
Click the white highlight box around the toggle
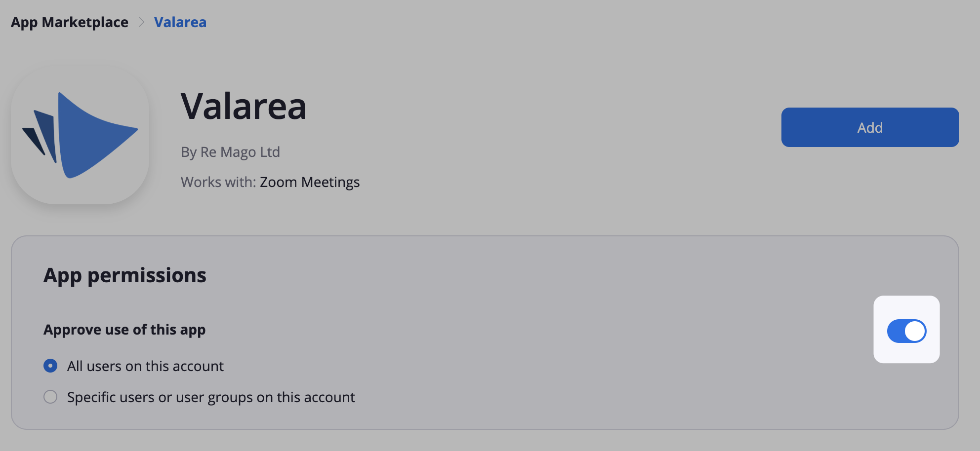pos(906,329)
